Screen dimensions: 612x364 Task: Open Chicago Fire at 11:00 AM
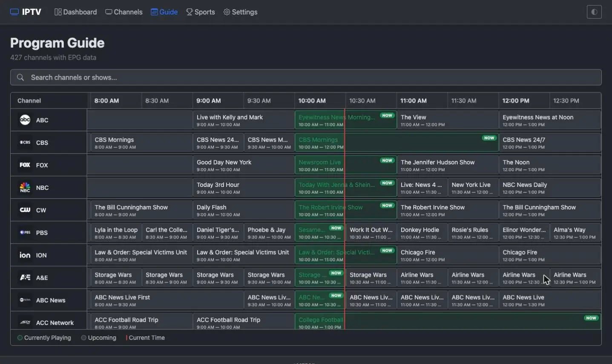[448, 255]
